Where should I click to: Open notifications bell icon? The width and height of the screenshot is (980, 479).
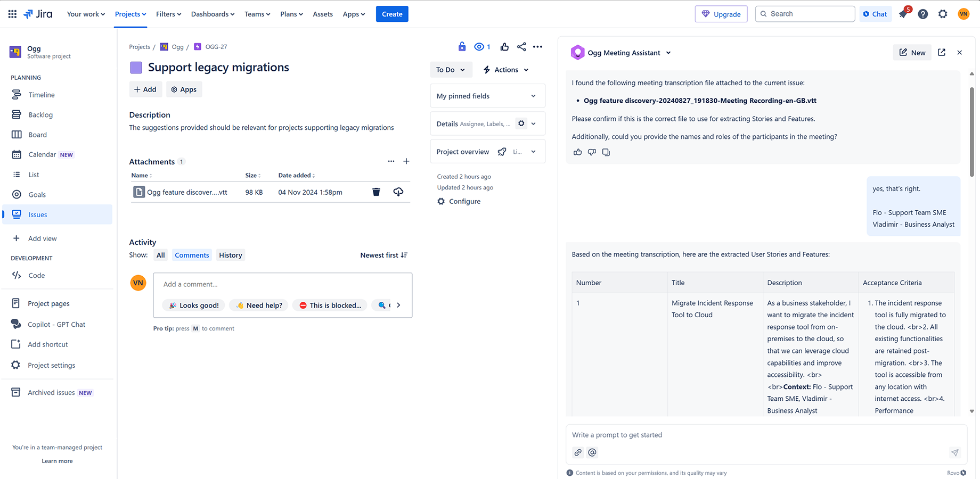point(903,14)
